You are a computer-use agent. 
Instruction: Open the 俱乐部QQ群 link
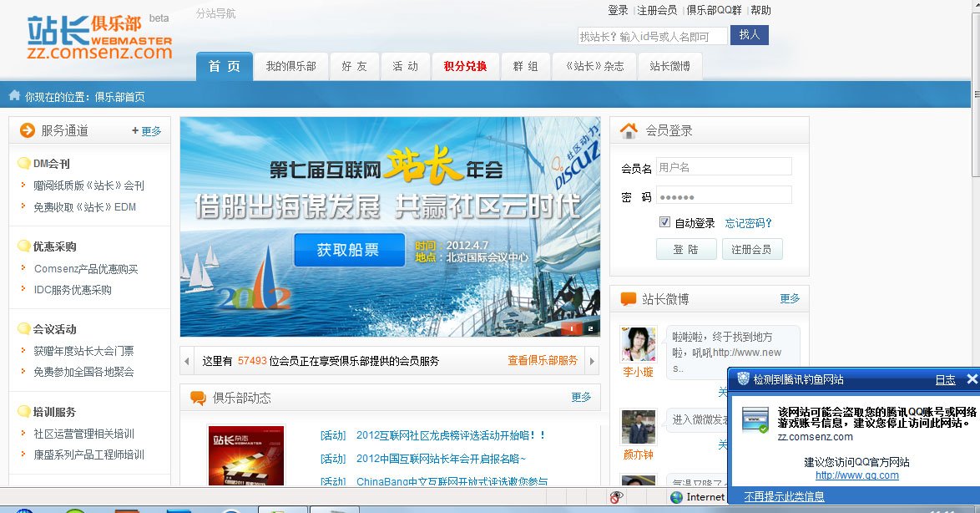(714, 10)
